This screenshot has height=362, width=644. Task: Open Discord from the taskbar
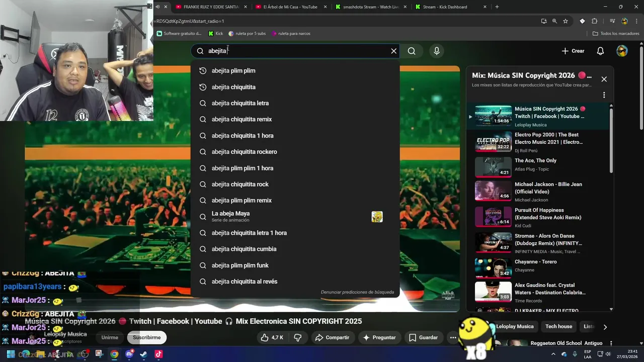[x=129, y=354]
